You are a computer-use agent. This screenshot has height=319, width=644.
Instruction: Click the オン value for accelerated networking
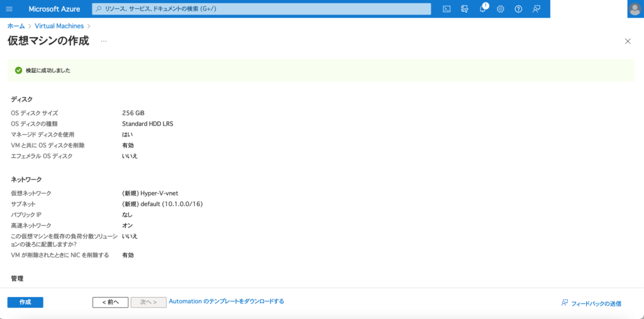tap(127, 225)
